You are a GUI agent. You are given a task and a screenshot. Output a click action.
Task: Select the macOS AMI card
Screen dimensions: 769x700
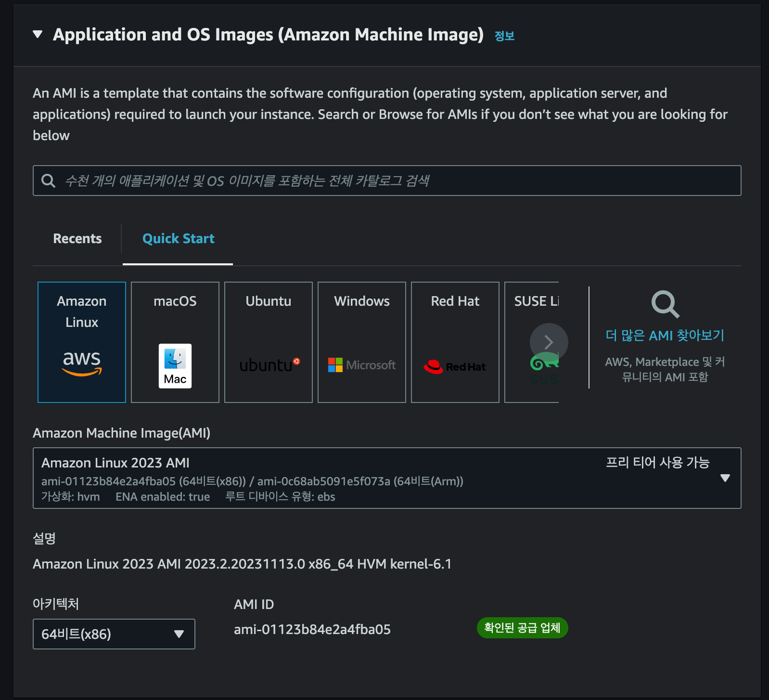[x=175, y=342]
